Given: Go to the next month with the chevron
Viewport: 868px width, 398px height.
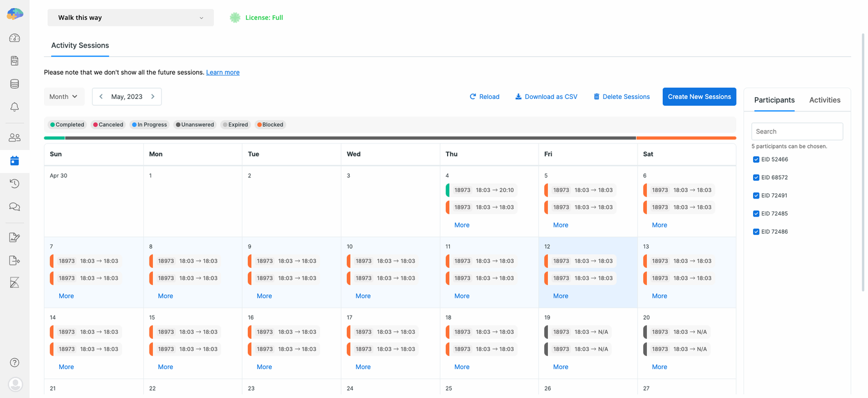Looking at the screenshot, I should click(152, 96).
